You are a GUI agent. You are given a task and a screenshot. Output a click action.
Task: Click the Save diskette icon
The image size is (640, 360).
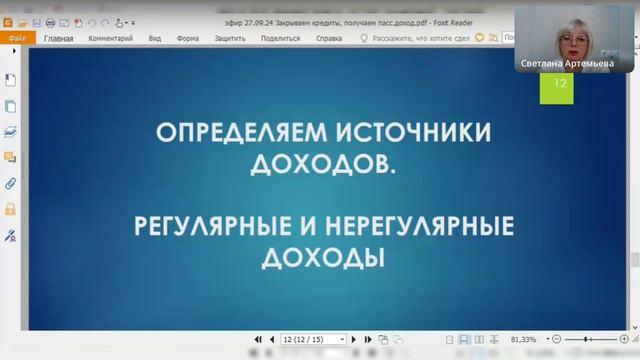coord(36,23)
